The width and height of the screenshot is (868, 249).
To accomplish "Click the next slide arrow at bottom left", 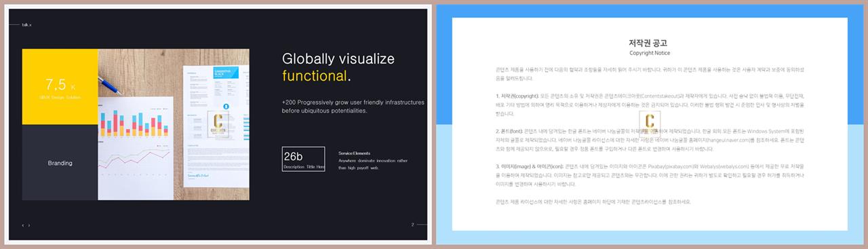I will click(x=29, y=225).
